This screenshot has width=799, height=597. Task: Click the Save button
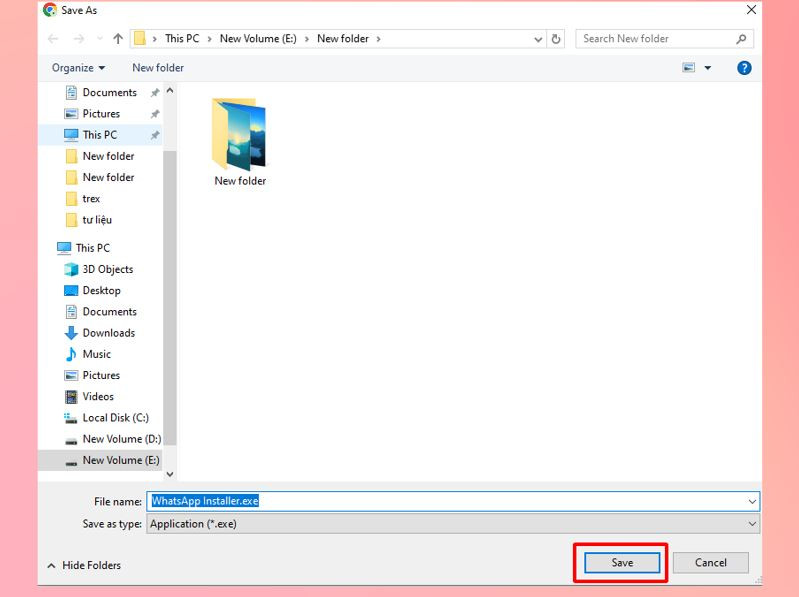coord(622,563)
